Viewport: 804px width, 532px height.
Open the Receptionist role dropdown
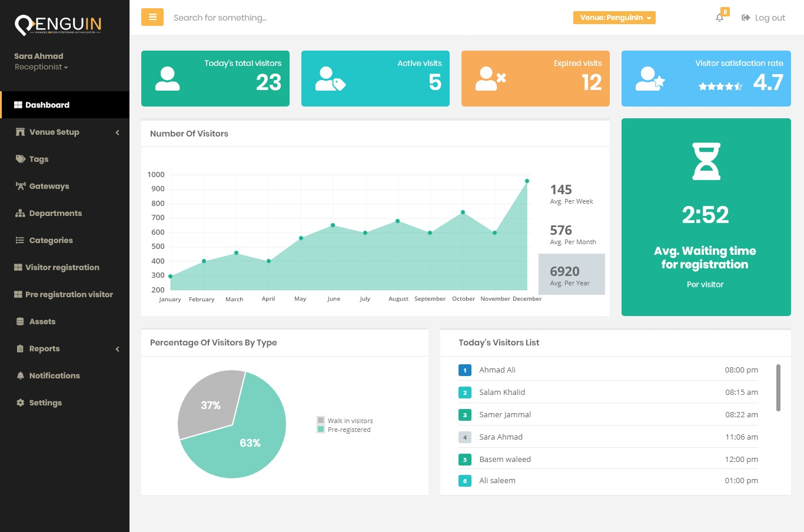(41, 66)
